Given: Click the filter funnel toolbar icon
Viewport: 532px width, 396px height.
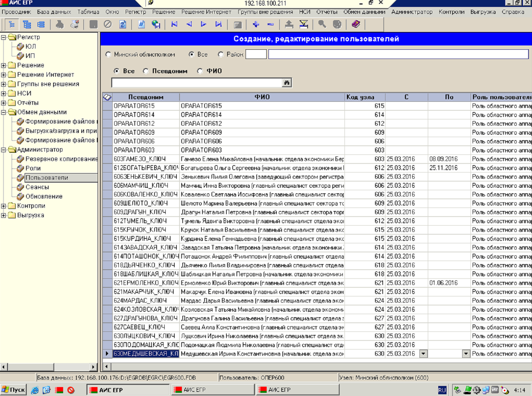Looking at the screenshot, I should click(304, 24).
